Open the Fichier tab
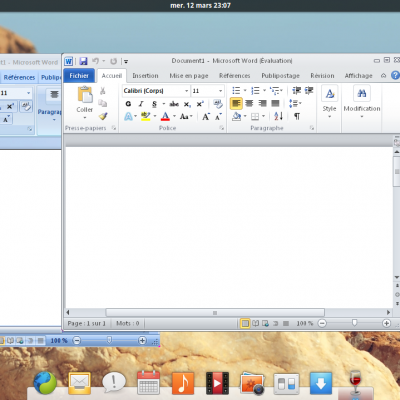This screenshot has height=400, width=400. pos(79,76)
